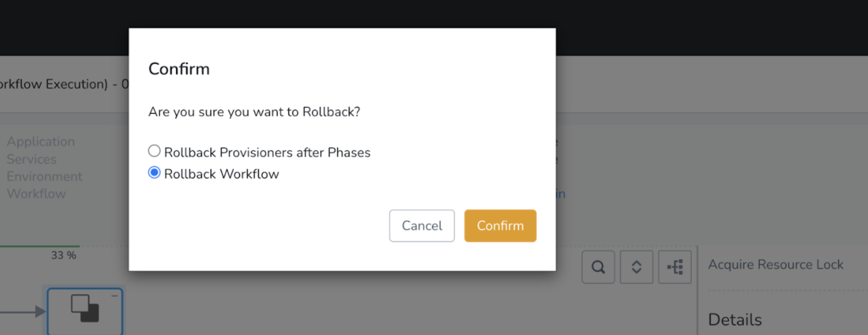This screenshot has width=868, height=335.
Task: Click the Confirm dialog title text
Action: pyautogui.click(x=179, y=69)
